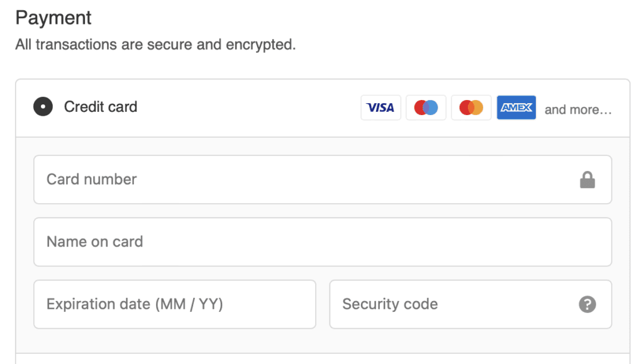This screenshot has height=364, width=644.
Task: Click the Credit card label text
Action: click(x=100, y=106)
